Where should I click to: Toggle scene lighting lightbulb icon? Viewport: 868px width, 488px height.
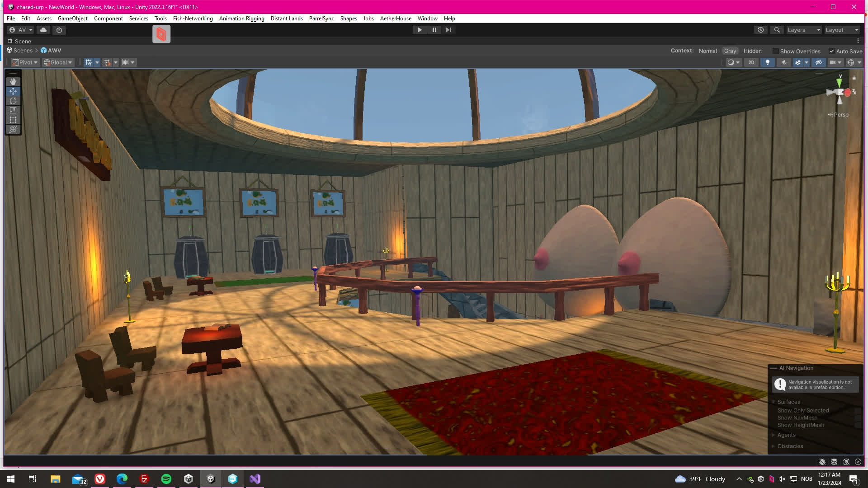(767, 62)
